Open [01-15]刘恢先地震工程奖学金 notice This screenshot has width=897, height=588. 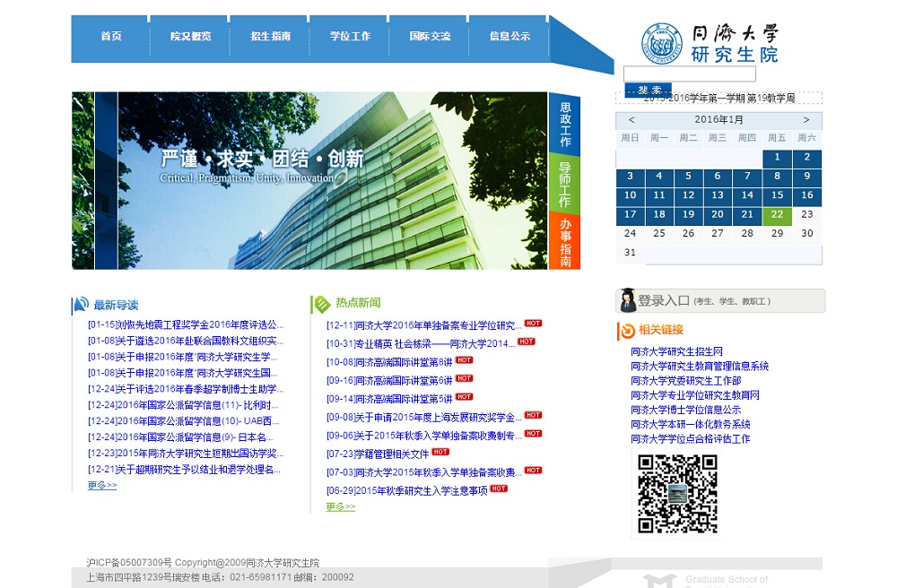pyautogui.click(x=186, y=325)
